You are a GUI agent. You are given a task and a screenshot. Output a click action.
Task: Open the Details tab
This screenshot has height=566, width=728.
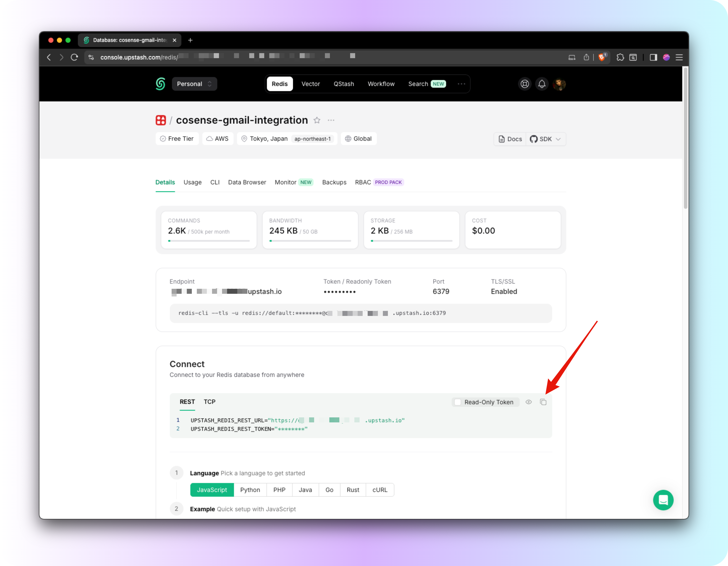[165, 182]
